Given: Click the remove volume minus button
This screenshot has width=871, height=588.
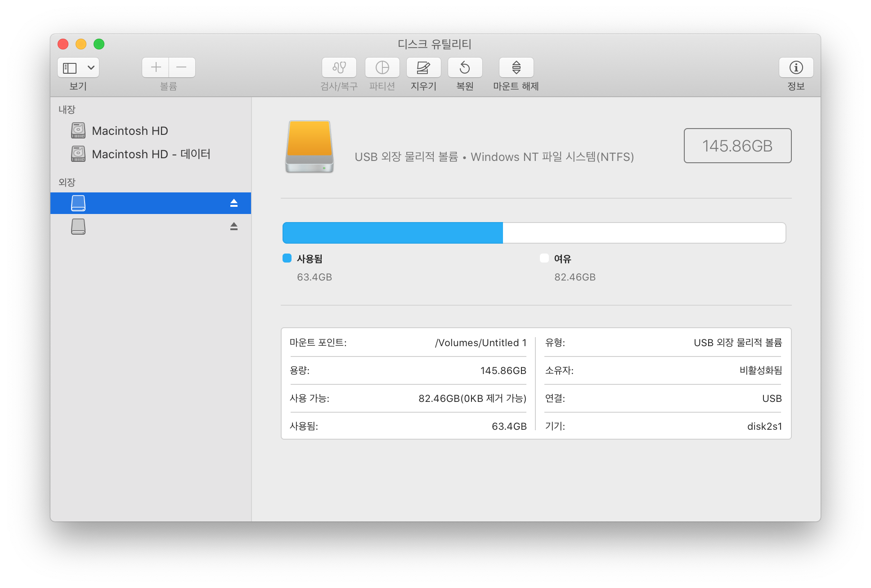Looking at the screenshot, I should point(182,67).
